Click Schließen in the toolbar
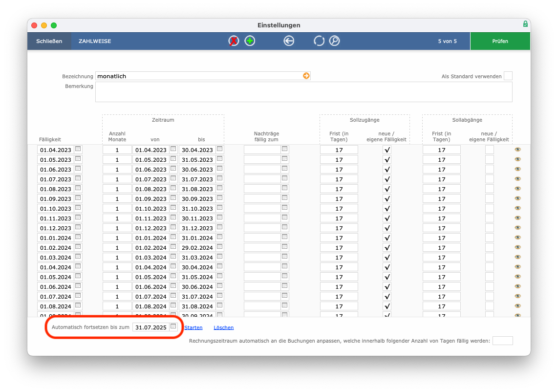This screenshot has height=392, width=558. 49,41
